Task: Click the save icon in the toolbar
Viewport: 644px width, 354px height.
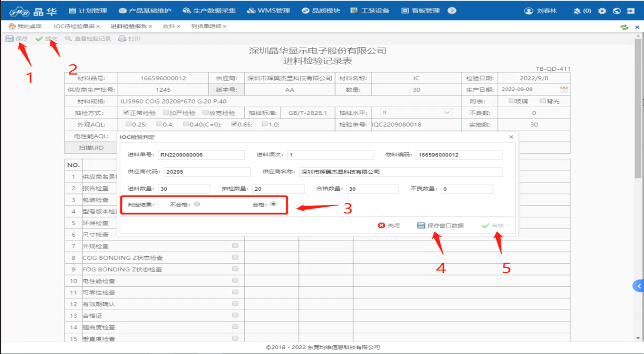Action: tap(10, 39)
